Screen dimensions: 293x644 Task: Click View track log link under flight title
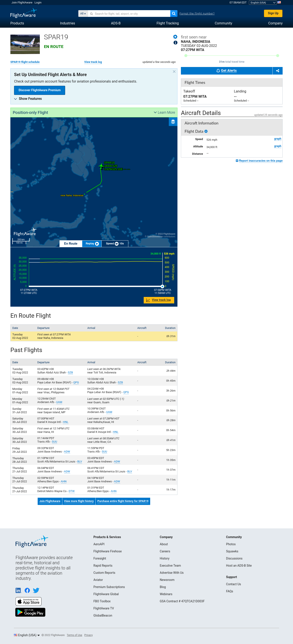click(x=93, y=62)
